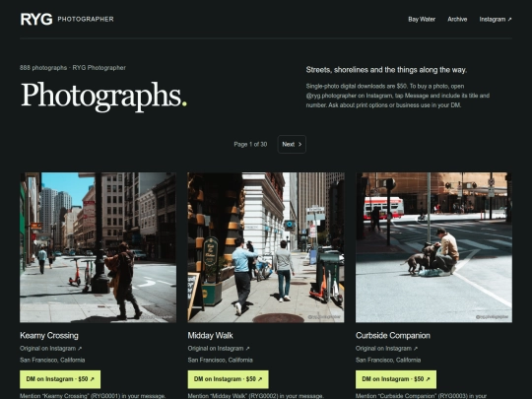Click the Curbside Companion title
The height and width of the screenshot is (399, 532).
[393, 336]
